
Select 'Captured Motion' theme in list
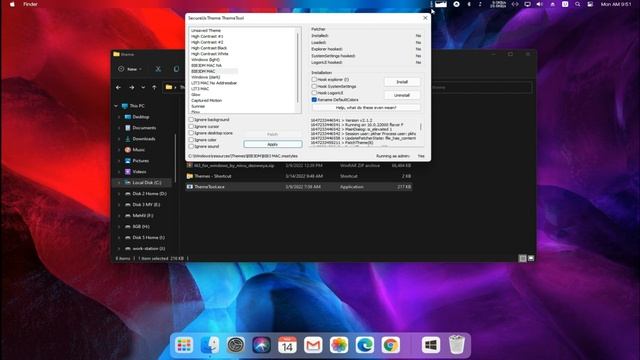pos(207,100)
